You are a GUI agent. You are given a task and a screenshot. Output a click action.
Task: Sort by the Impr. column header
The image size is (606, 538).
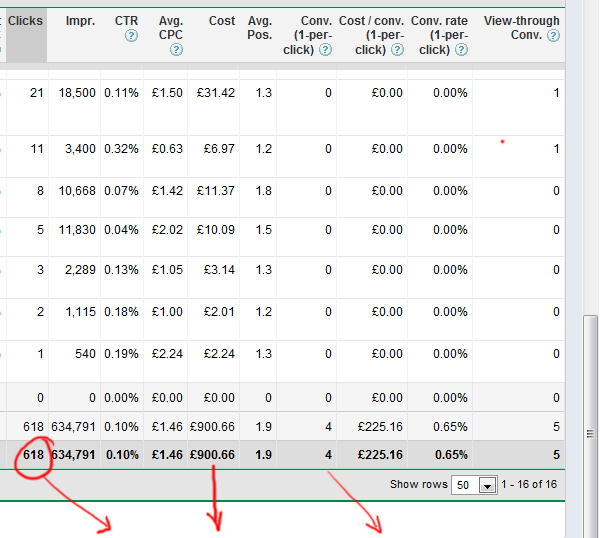(x=80, y=20)
